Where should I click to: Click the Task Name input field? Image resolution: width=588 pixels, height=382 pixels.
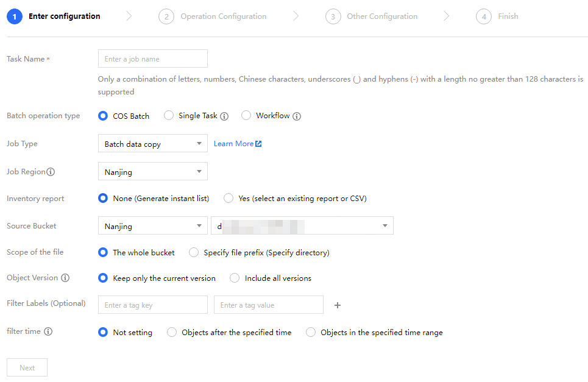[152, 59]
